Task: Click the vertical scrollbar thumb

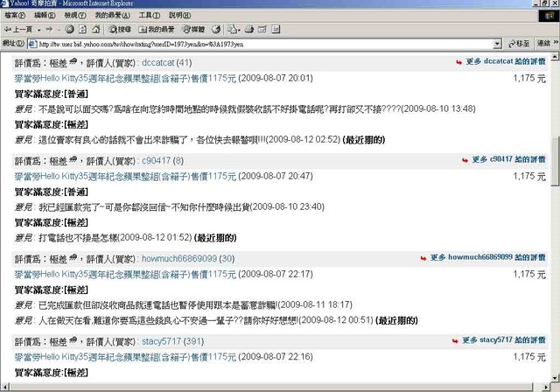Action: click(556, 161)
